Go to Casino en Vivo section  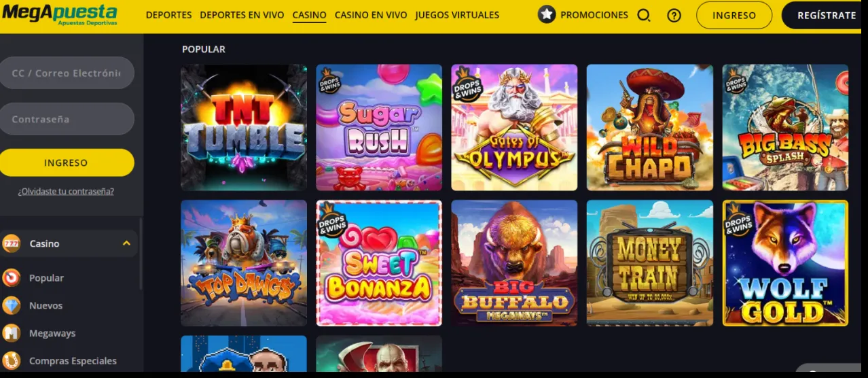371,15
